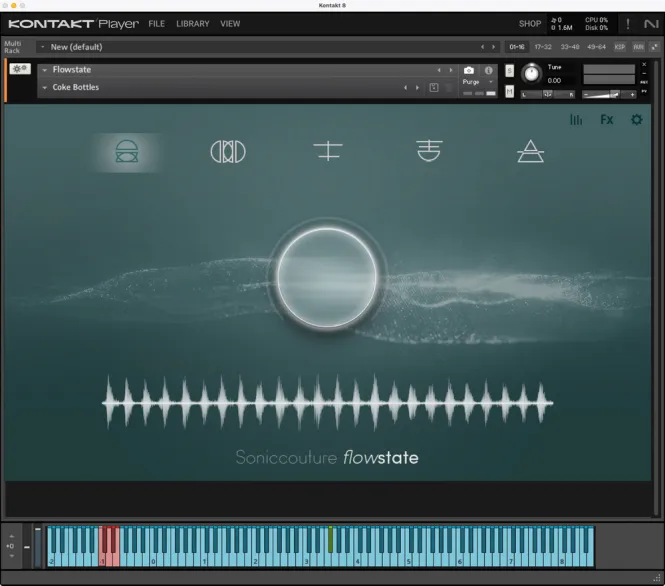The height and width of the screenshot is (586, 665).
Task: Click the exclamation warning icon
Action: (x=628, y=24)
